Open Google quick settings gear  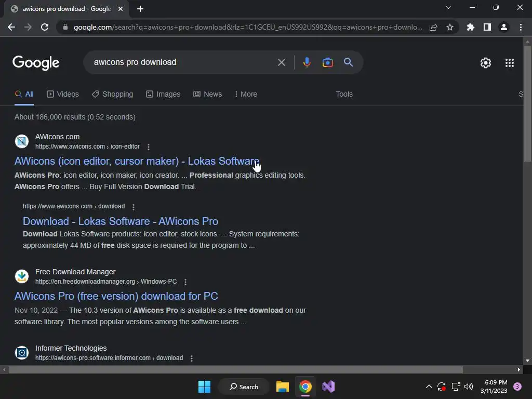pos(486,63)
